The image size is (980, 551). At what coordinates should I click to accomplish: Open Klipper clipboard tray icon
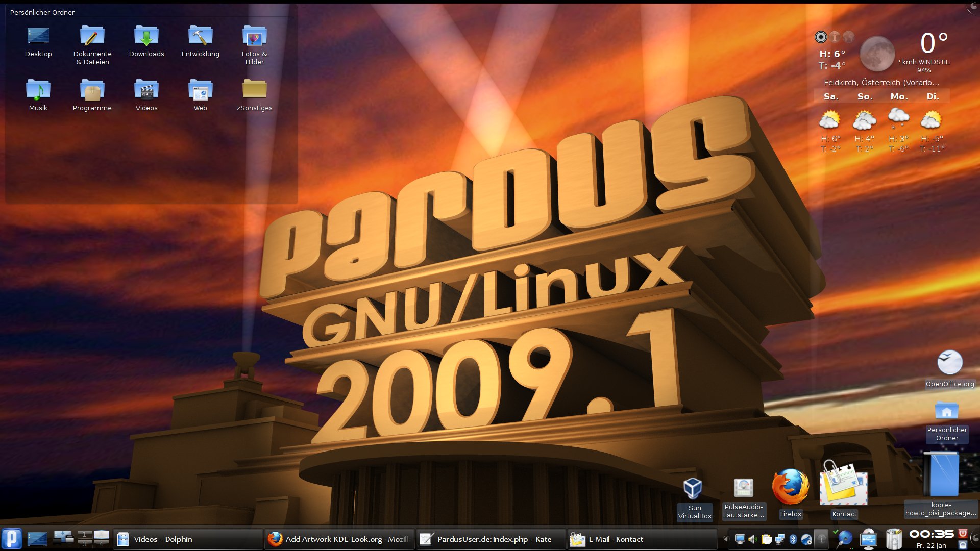click(766, 539)
